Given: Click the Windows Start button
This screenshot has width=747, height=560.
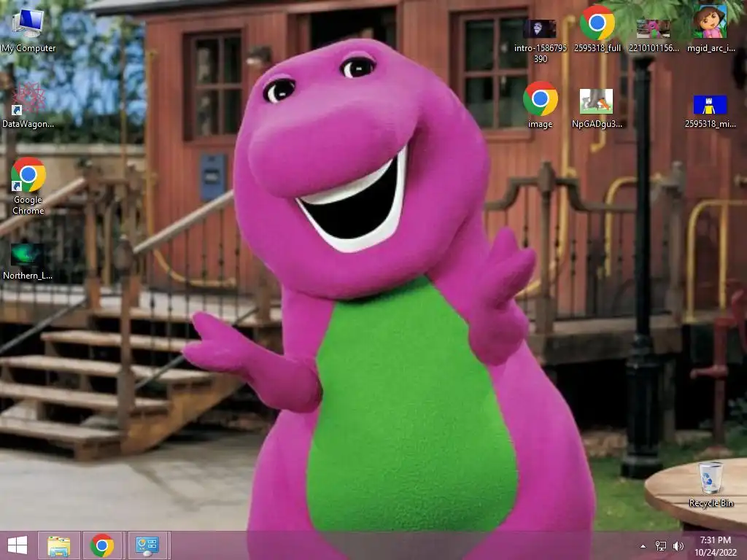Looking at the screenshot, I should click(18, 545).
